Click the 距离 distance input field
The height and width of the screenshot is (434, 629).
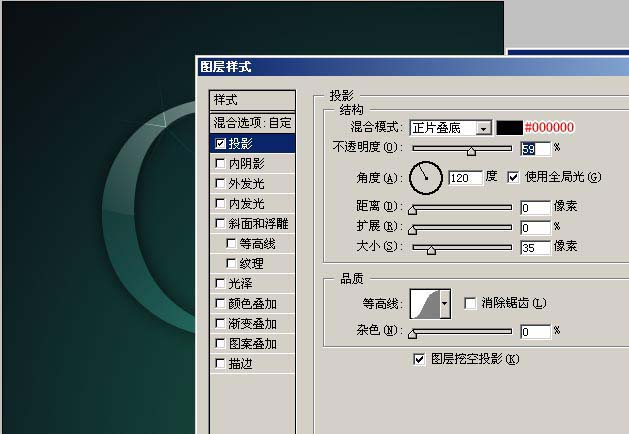(534, 207)
